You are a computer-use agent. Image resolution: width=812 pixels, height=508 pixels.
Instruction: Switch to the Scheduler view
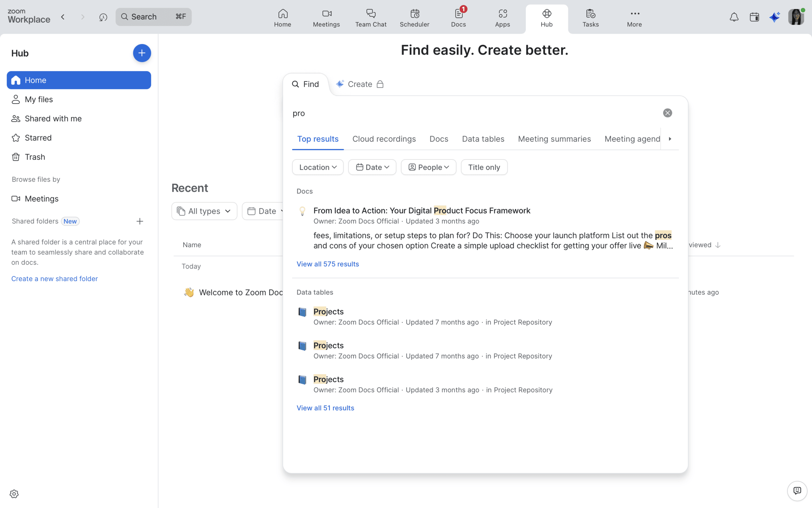[x=414, y=18]
